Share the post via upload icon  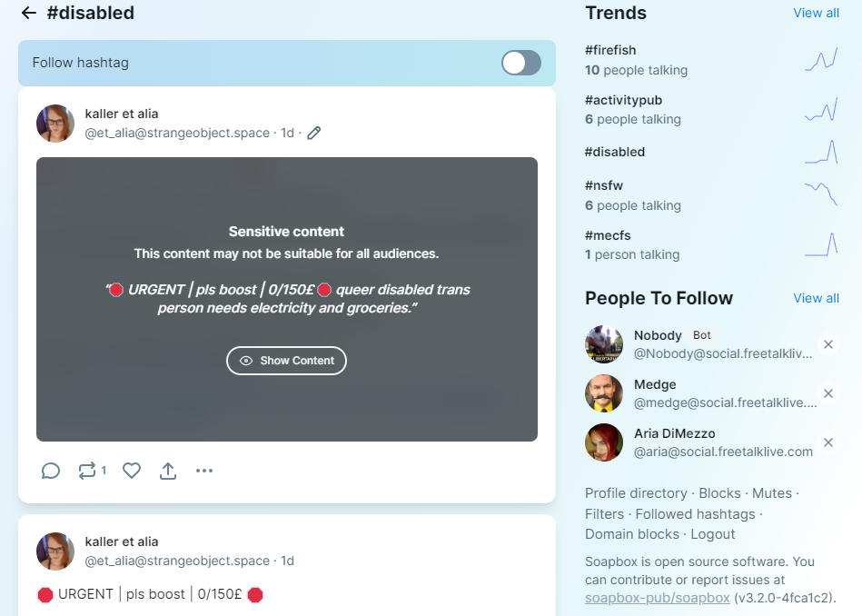point(168,471)
